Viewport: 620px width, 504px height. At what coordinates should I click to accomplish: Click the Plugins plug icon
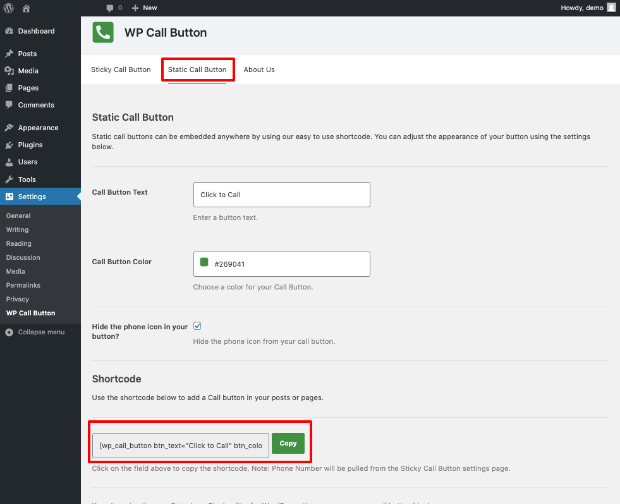(x=9, y=145)
